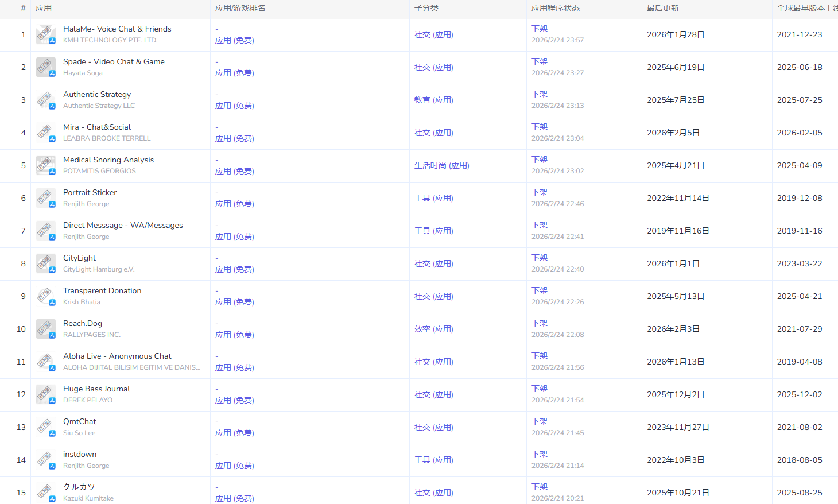
Task: Select first-release date 2019-12-08
Action: pos(800,198)
